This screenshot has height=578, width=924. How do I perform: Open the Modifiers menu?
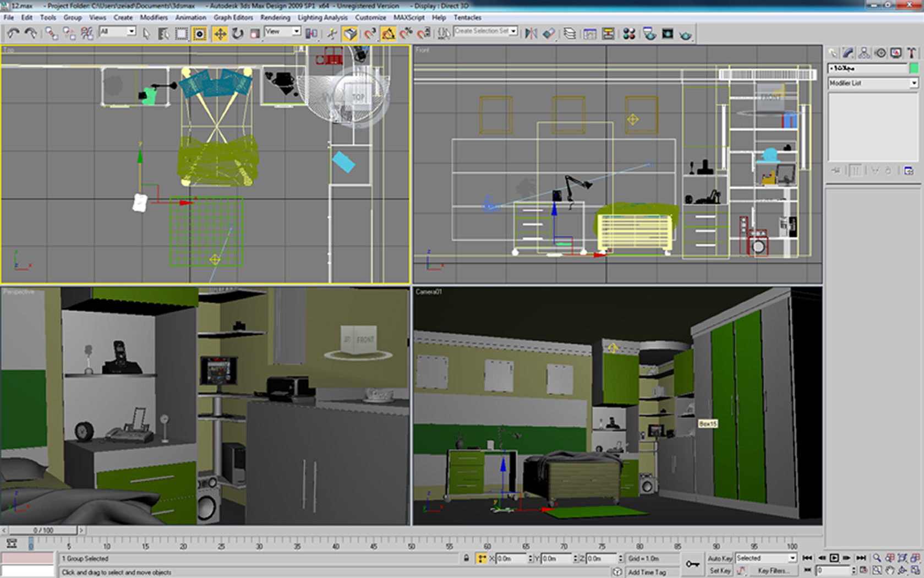click(x=154, y=18)
